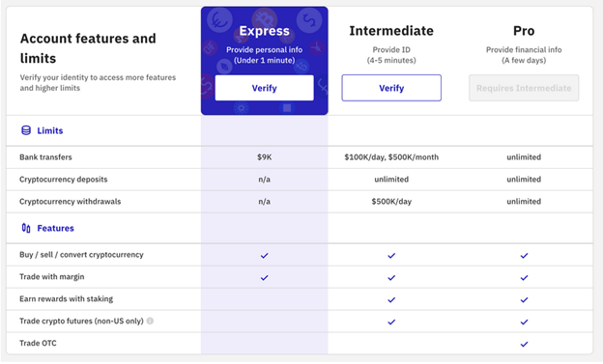
Task: Click Pro checkmark for Trade with margin
Action: click(x=524, y=277)
